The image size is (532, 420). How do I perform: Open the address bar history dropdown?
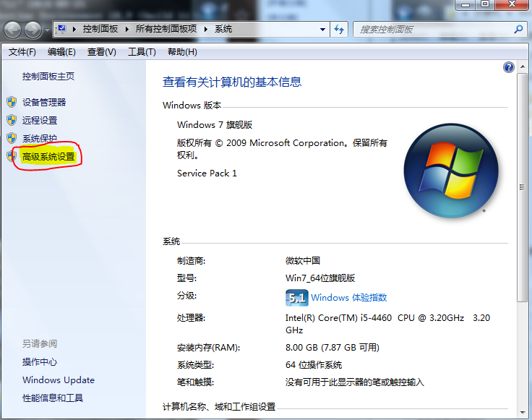click(322, 30)
